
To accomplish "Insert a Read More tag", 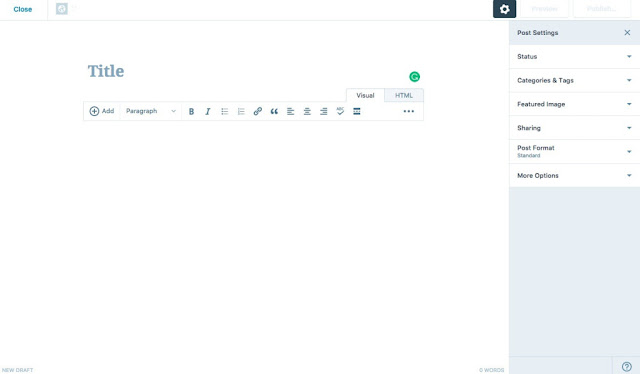I will [357, 111].
